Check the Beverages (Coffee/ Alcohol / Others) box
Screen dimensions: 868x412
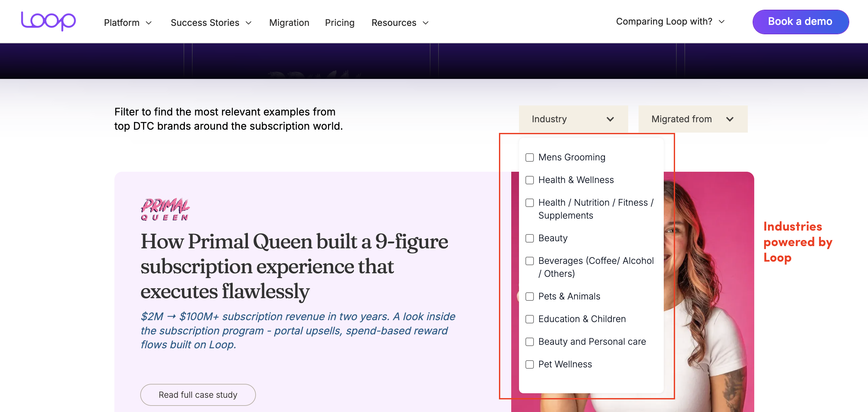529,261
